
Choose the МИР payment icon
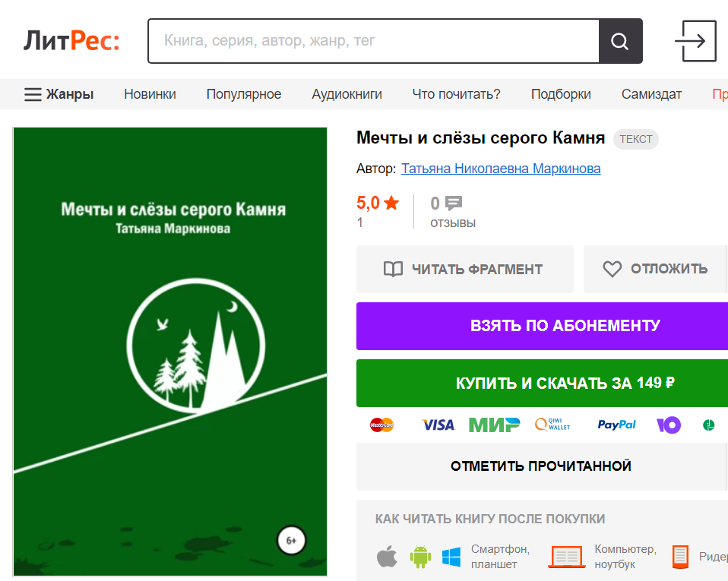pyautogui.click(x=494, y=425)
